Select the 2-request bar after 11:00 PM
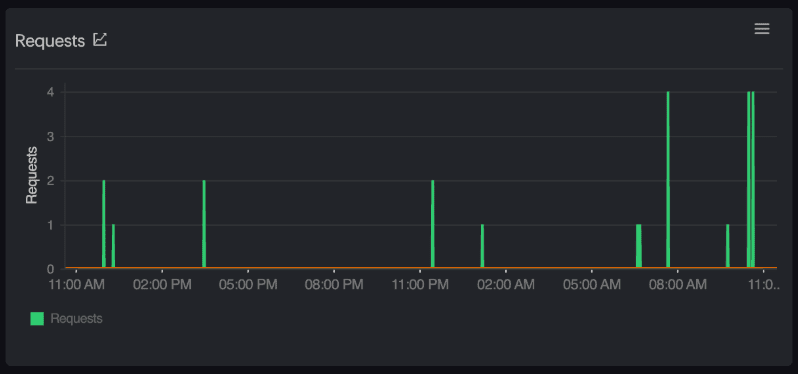 433,223
